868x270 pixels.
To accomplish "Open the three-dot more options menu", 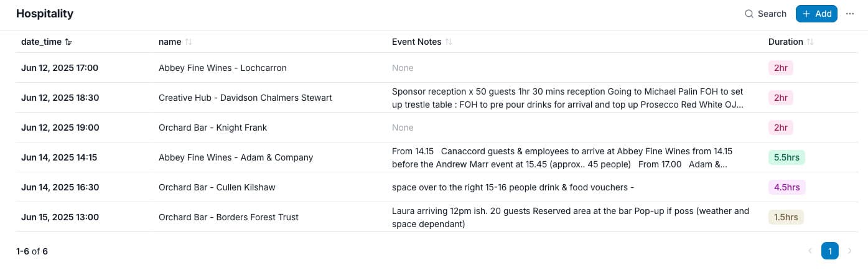I will coord(850,14).
